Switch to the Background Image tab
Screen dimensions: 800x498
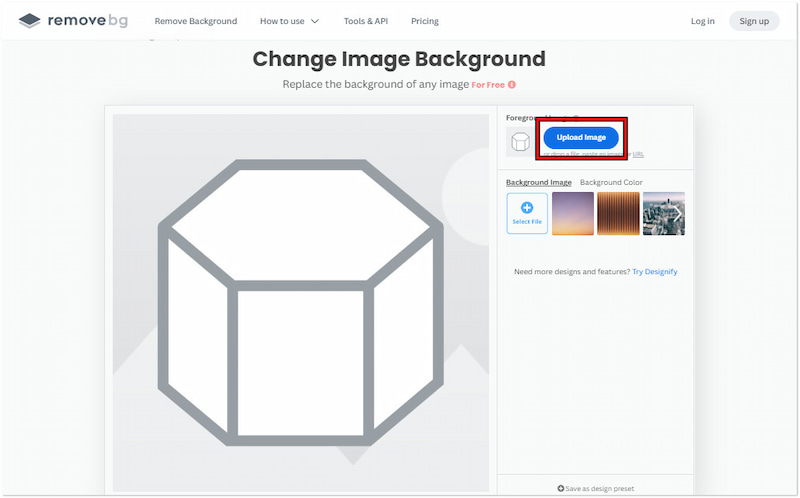point(539,183)
